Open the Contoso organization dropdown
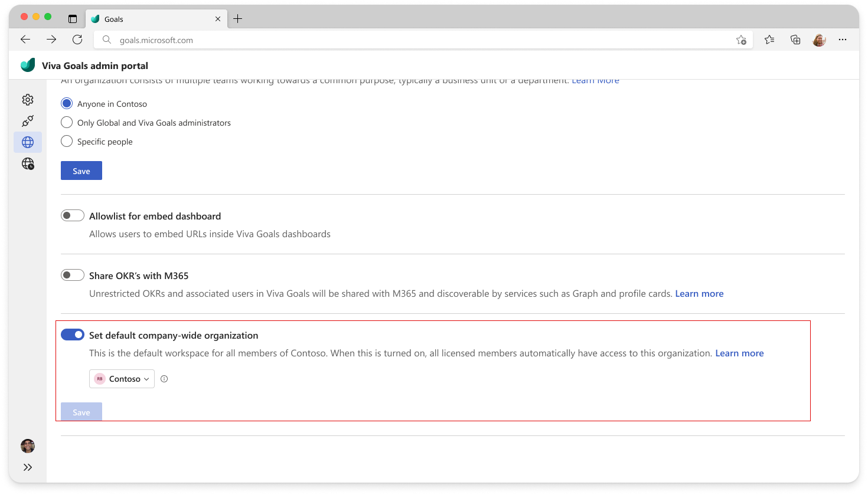This screenshot has height=495, width=868. click(x=122, y=378)
